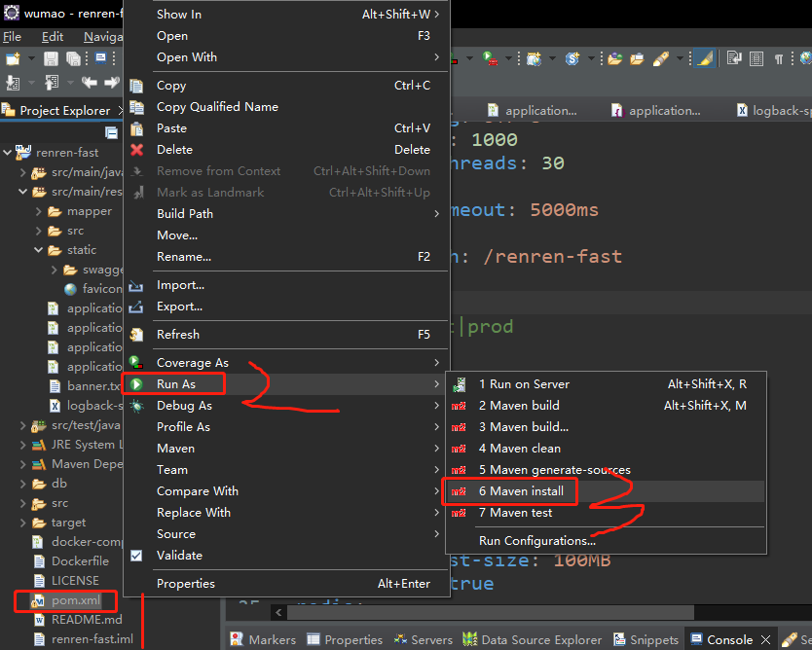Select Maven test from submenu

605,513
